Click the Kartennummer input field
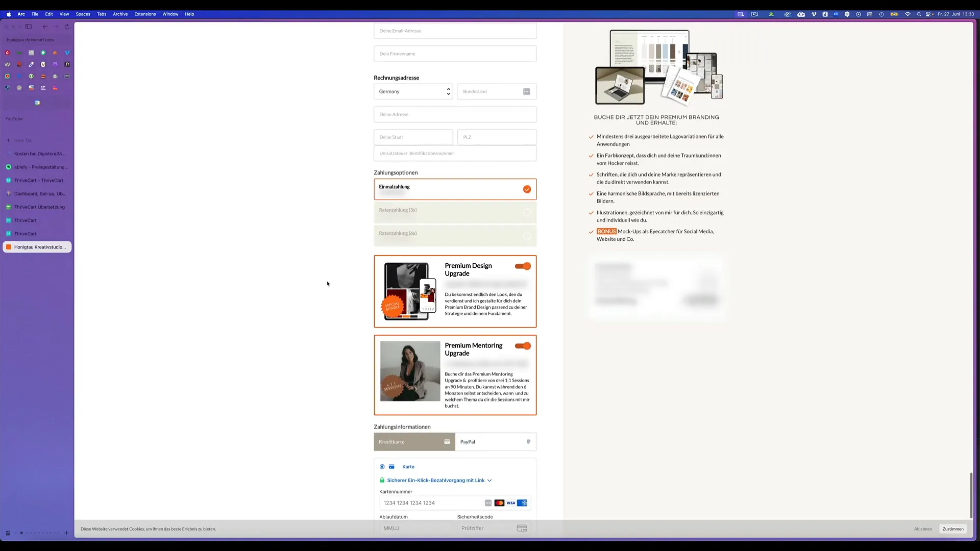This screenshot has height=551, width=980. point(455,503)
